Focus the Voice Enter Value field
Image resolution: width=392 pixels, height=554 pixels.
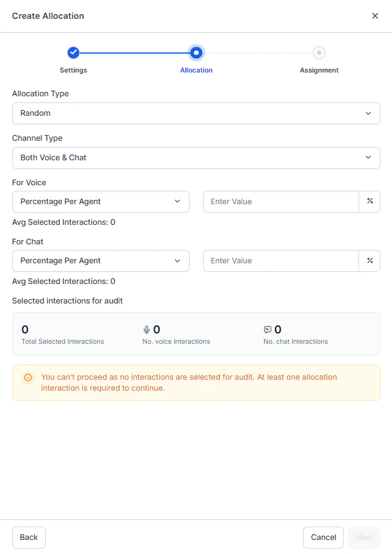click(x=280, y=202)
